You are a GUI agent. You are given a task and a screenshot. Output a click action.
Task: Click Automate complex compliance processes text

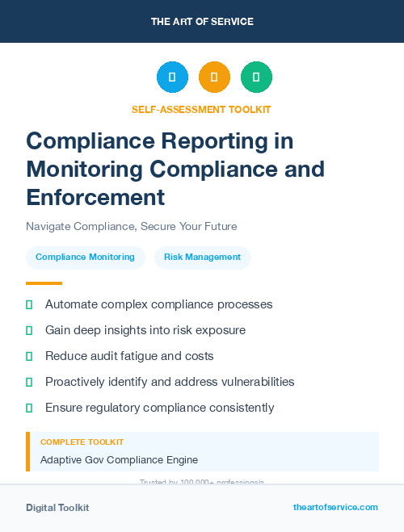[x=159, y=304]
